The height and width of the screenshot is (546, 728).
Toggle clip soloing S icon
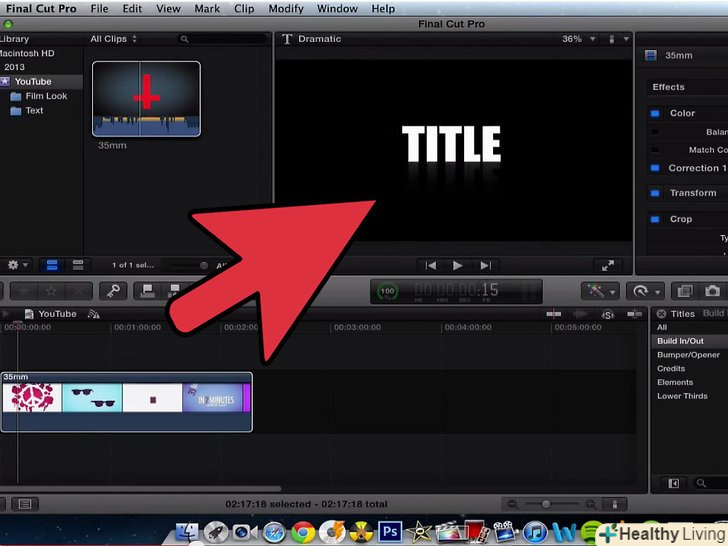click(x=608, y=314)
